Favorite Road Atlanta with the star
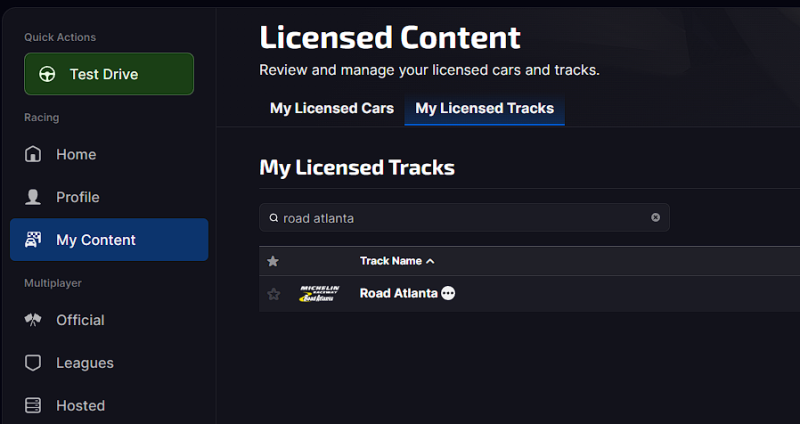 273,294
